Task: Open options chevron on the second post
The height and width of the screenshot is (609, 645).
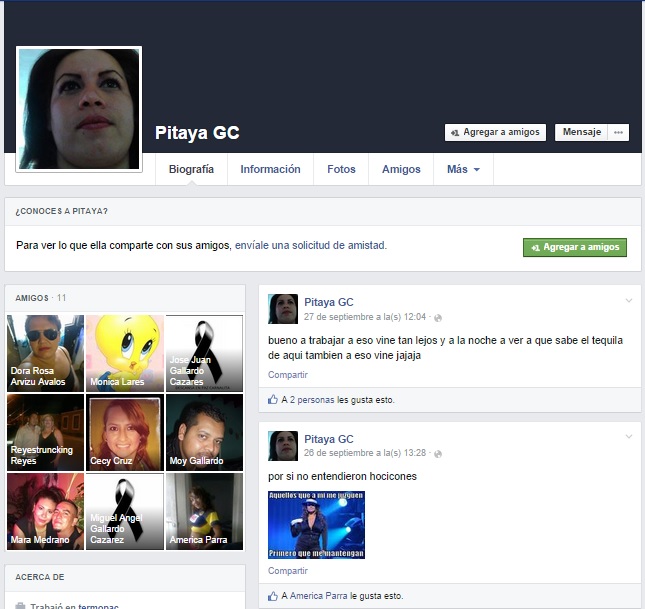Action: [629, 437]
